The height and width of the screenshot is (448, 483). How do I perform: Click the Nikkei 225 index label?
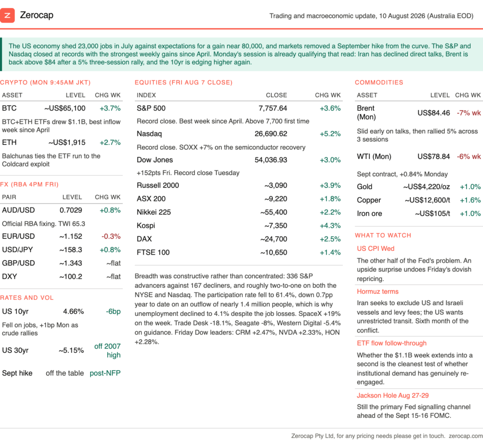click(x=154, y=212)
